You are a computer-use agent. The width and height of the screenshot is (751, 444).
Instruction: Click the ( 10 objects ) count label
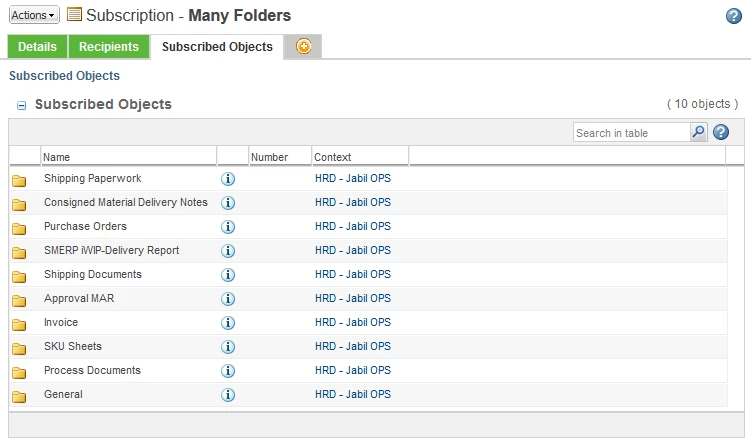tap(702, 103)
